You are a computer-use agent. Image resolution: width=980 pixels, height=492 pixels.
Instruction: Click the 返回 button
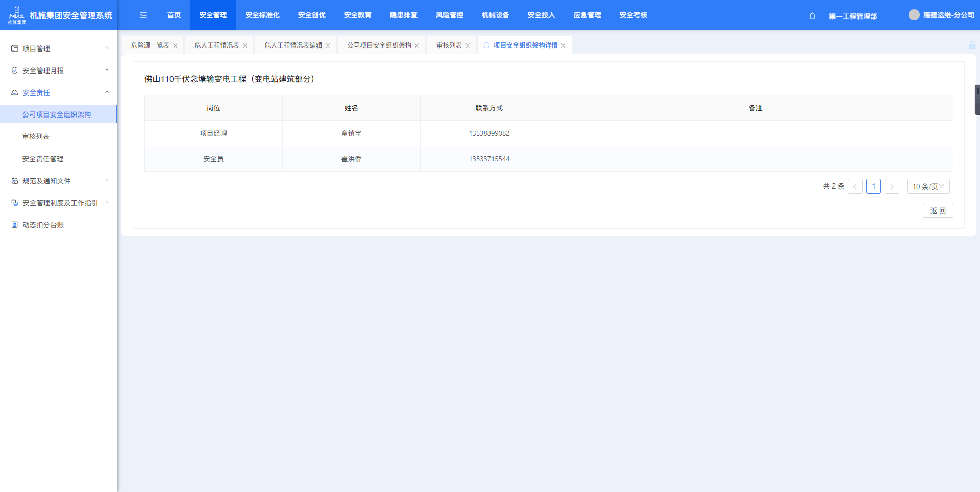pos(938,210)
